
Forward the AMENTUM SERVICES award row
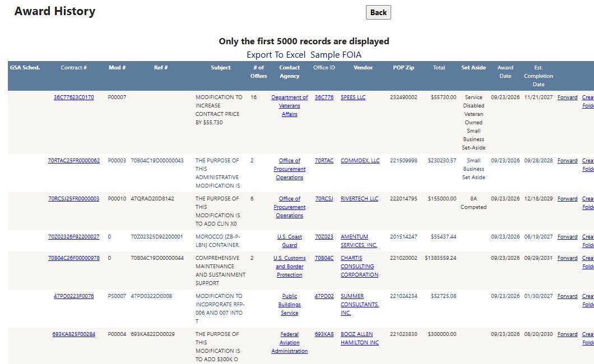568,237
